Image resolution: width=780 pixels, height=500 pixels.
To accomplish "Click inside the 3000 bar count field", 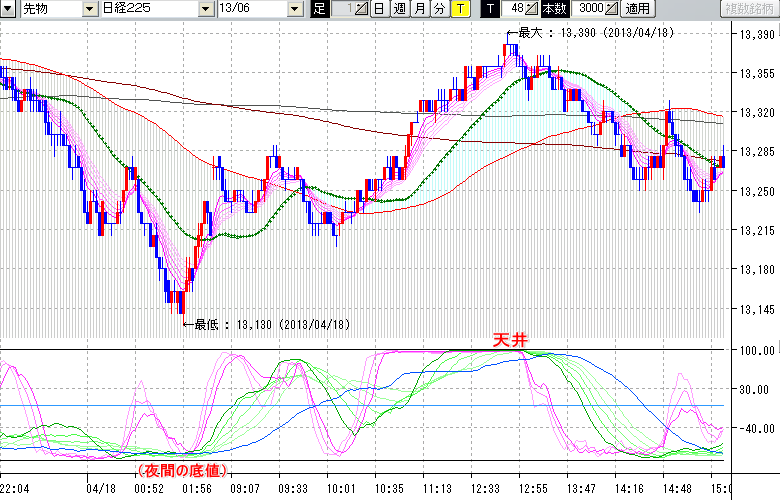I will (x=587, y=9).
